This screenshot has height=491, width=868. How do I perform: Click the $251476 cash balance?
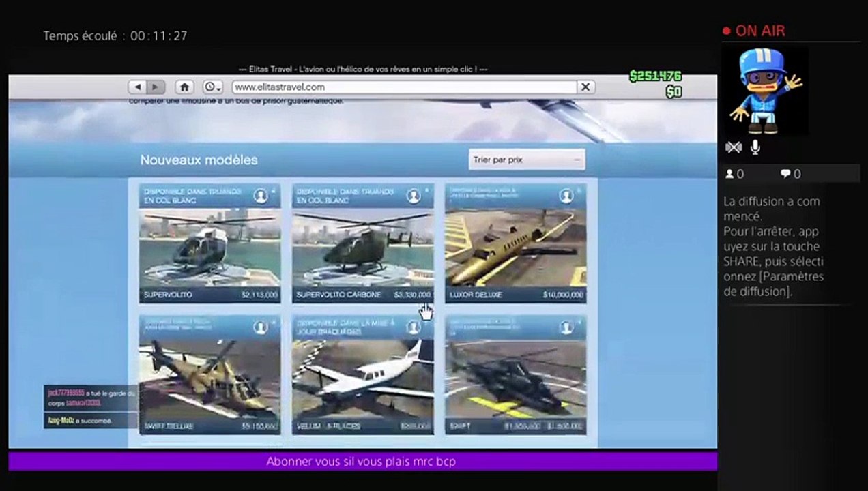(655, 76)
